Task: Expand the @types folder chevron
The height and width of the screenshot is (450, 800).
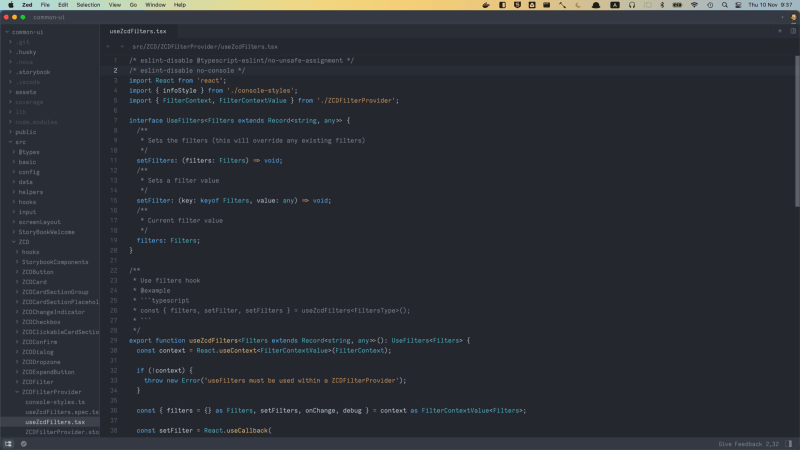Action: tap(14, 152)
